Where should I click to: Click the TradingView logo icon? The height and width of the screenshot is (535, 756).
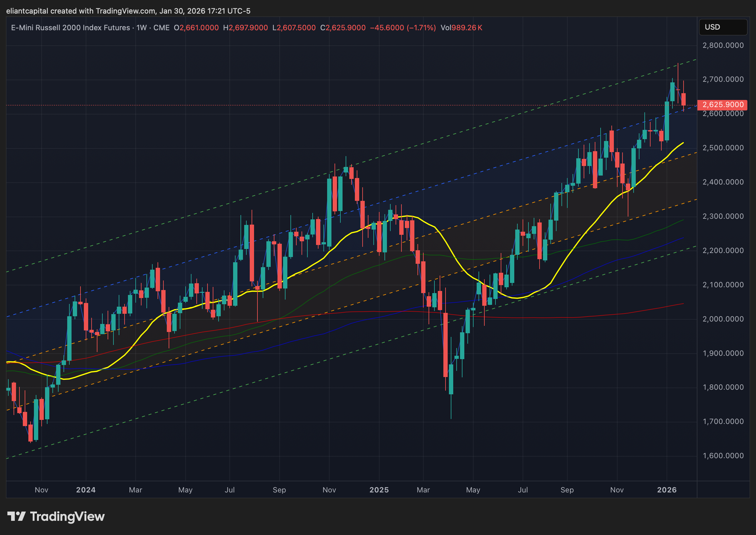point(16,516)
